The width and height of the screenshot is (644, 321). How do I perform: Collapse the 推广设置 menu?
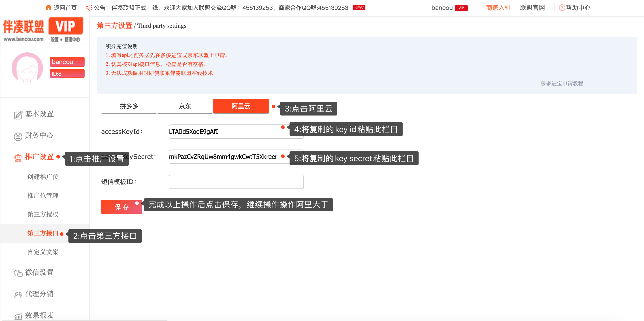coord(39,157)
